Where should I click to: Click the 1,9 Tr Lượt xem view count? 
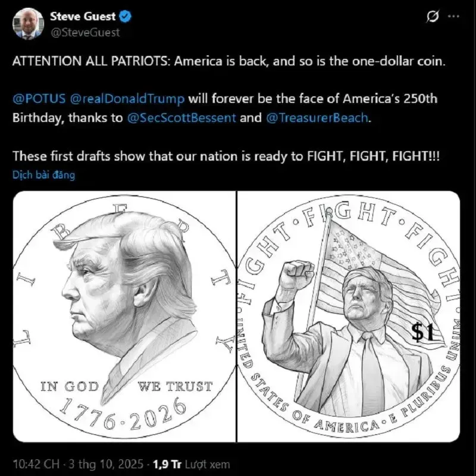click(192, 464)
